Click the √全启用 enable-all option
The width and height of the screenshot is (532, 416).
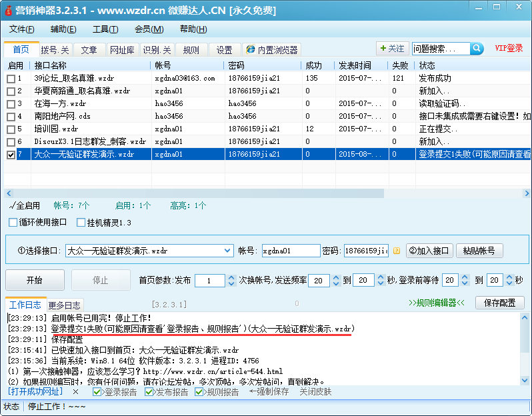pyautogui.click(x=25, y=205)
